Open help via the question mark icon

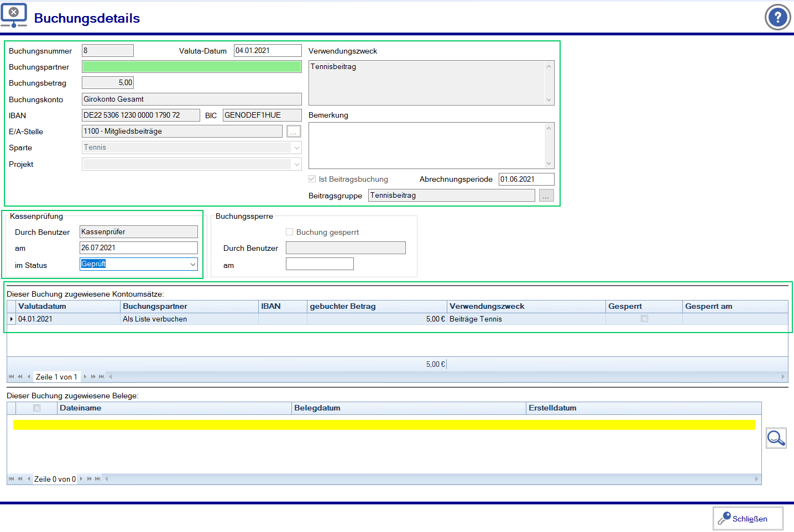[x=777, y=18]
